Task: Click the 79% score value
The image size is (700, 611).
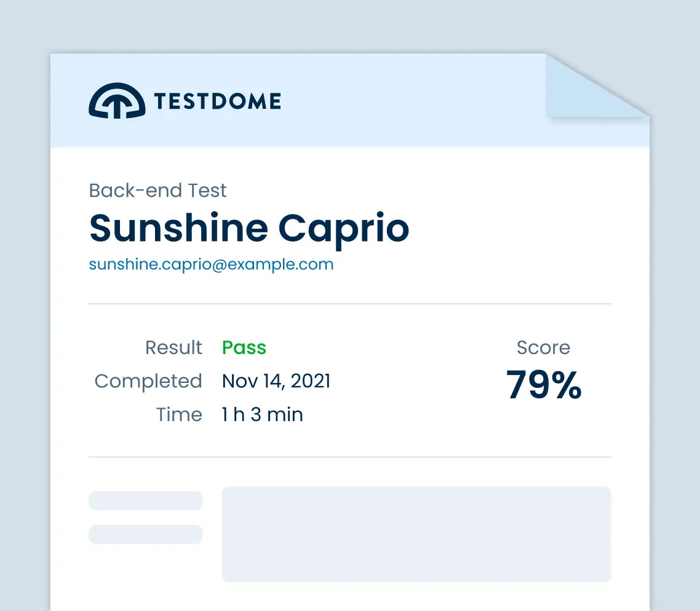Action: pos(544,385)
